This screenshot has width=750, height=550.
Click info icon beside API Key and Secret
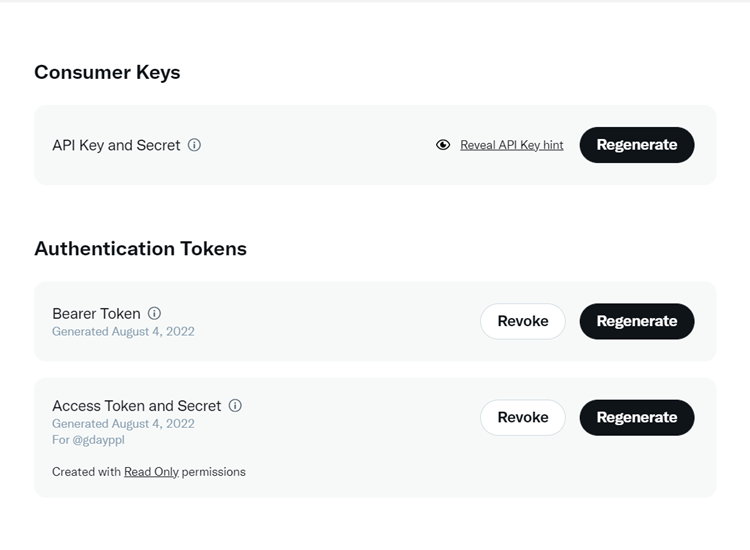click(194, 145)
